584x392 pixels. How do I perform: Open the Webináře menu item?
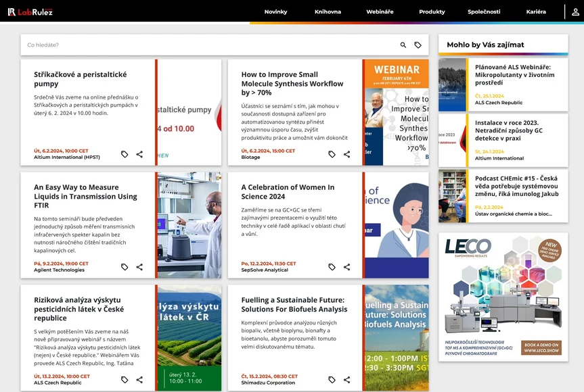pos(379,11)
